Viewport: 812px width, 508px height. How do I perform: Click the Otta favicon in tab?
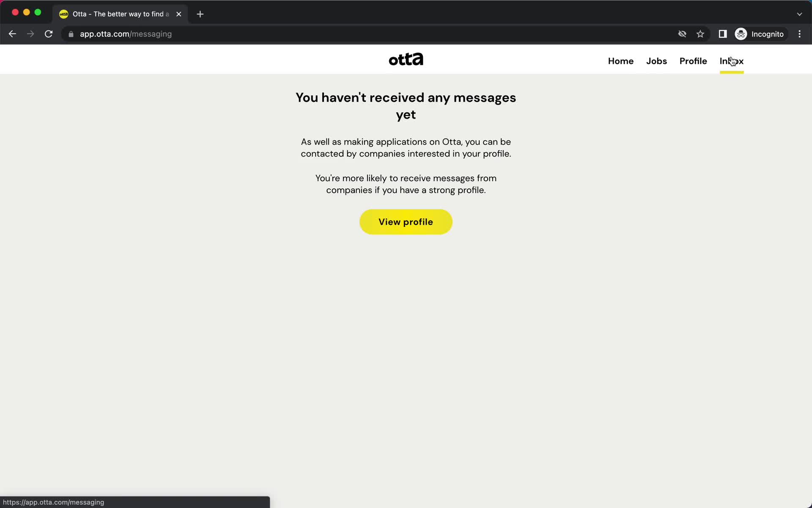pyautogui.click(x=64, y=14)
